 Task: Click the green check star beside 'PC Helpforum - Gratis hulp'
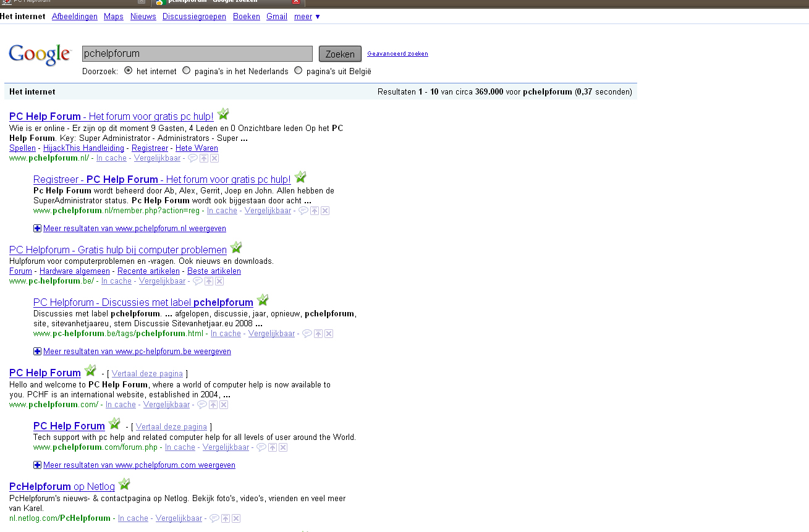pos(236,248)
